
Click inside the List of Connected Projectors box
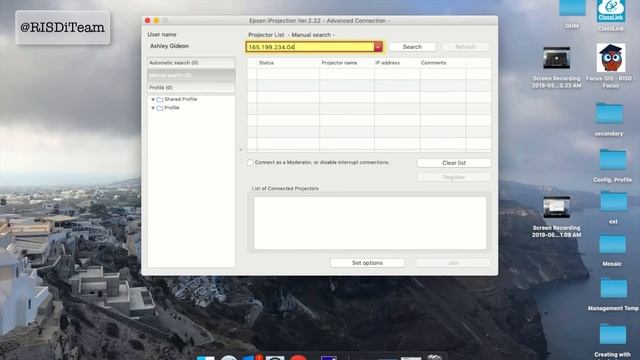[370, 223]
